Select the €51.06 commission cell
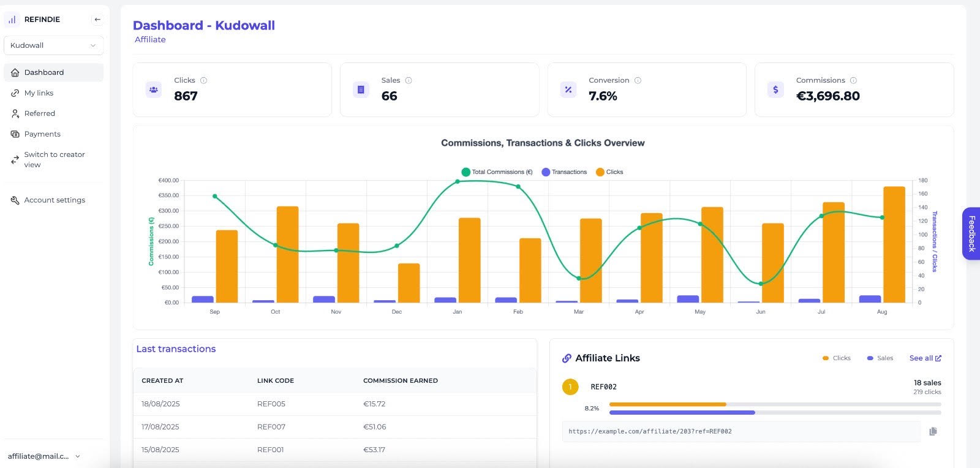 pos(375,427)
